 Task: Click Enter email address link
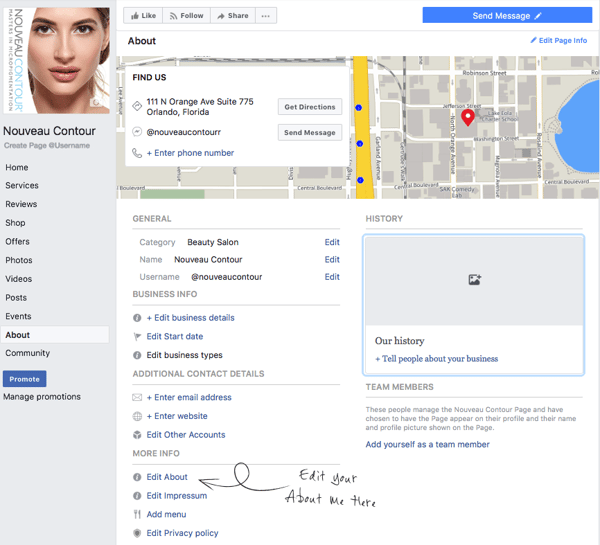click(x=189, y=397)
